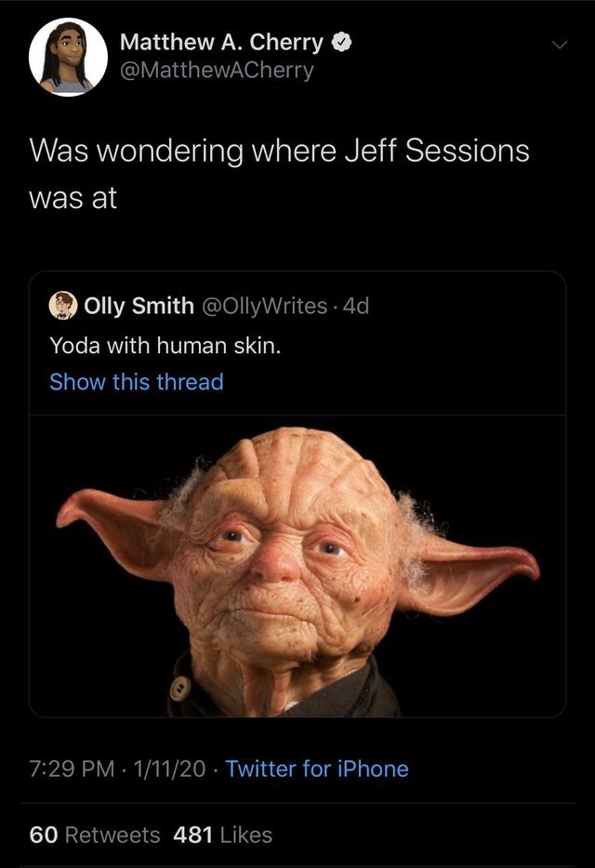Screen dimensions: 595x868
Task: Click the Jeff Sessions tweet text
Action: 279,173
